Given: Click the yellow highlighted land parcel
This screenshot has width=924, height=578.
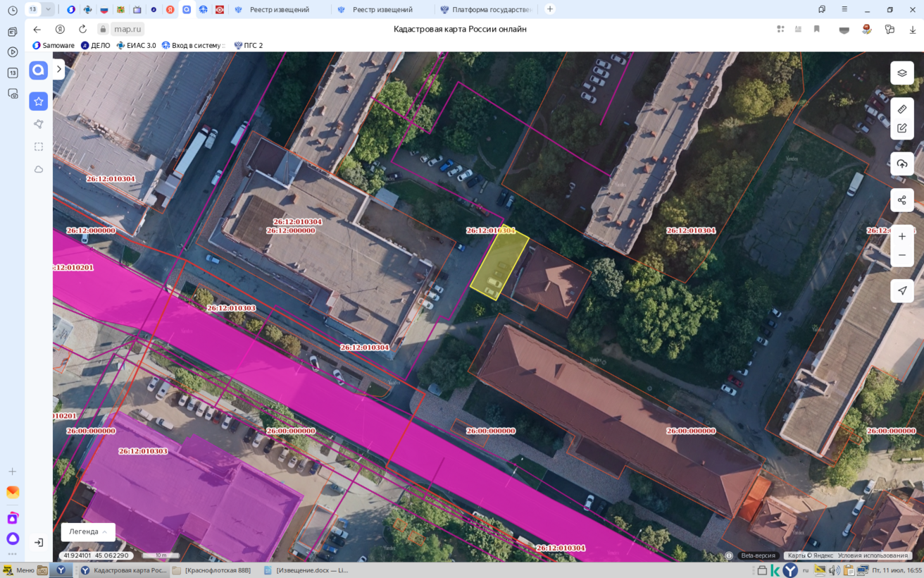Looking at the screenshot, I should [x=499, y=264].
